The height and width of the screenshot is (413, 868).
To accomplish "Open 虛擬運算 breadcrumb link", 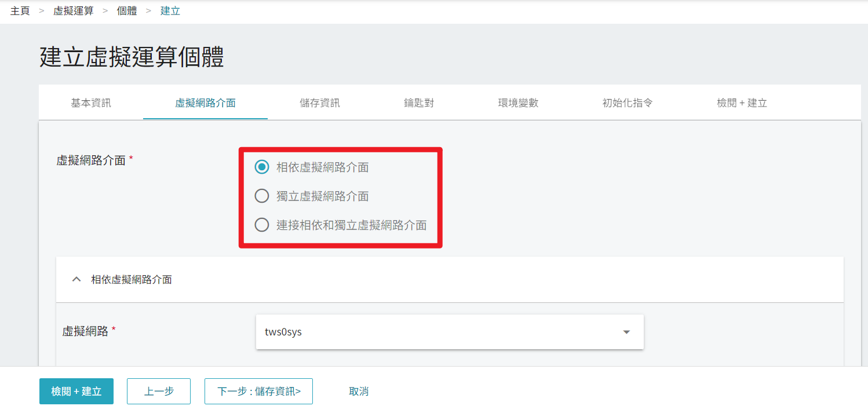I will pos(74,10).
